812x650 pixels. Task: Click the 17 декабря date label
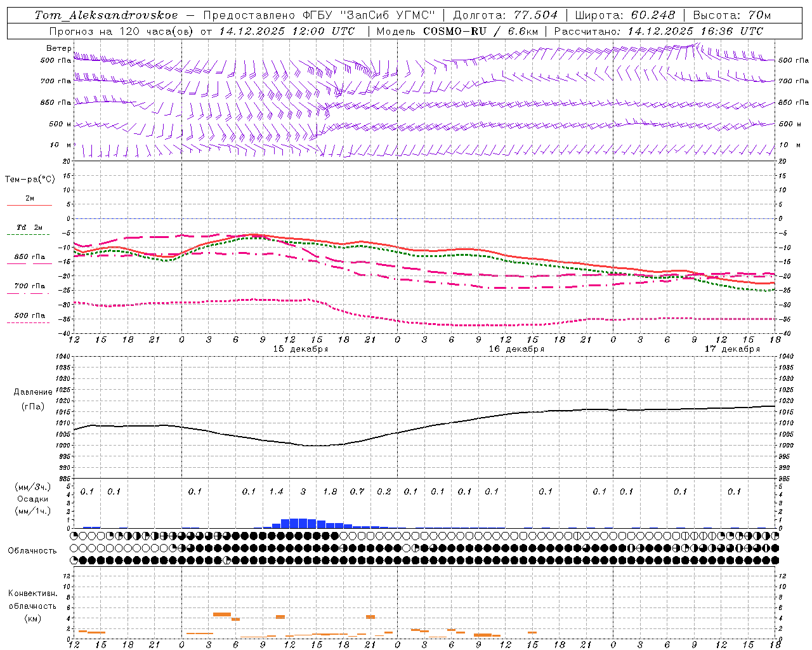point(732,348)
